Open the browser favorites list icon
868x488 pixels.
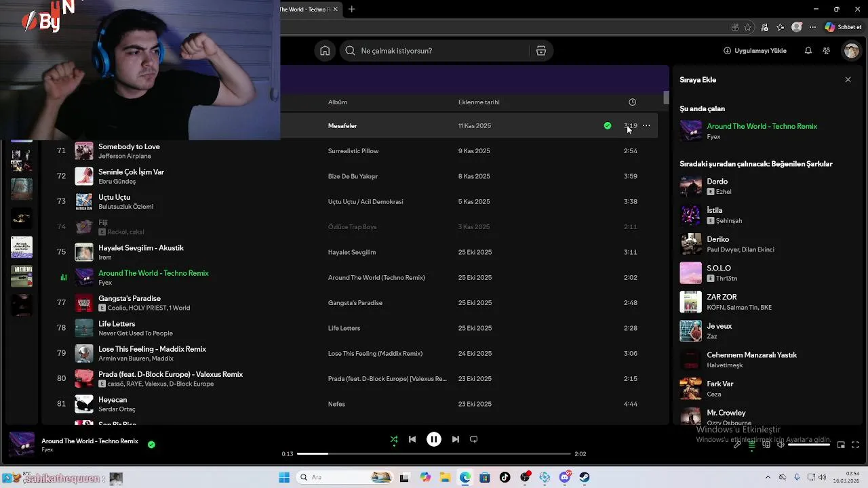781,28
